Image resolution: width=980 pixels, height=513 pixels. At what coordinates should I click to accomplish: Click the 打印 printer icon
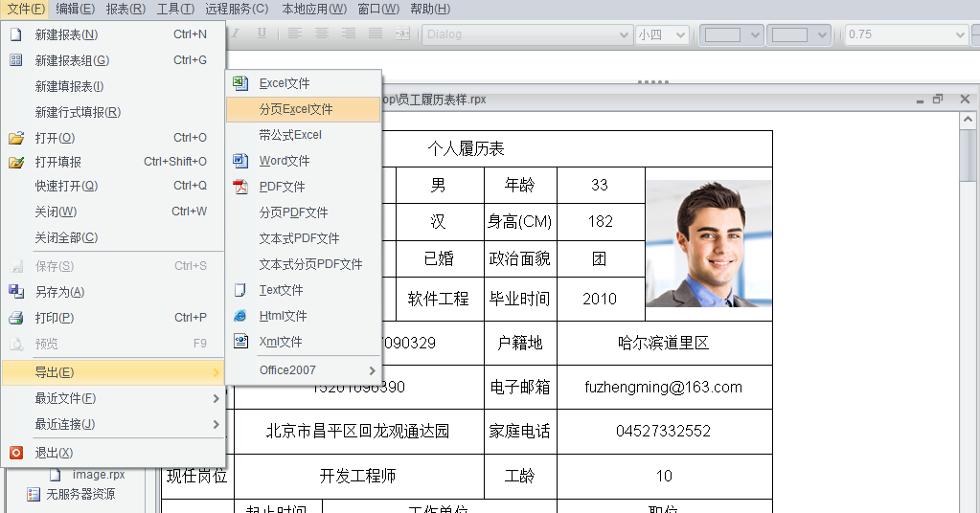coord(15,318)
